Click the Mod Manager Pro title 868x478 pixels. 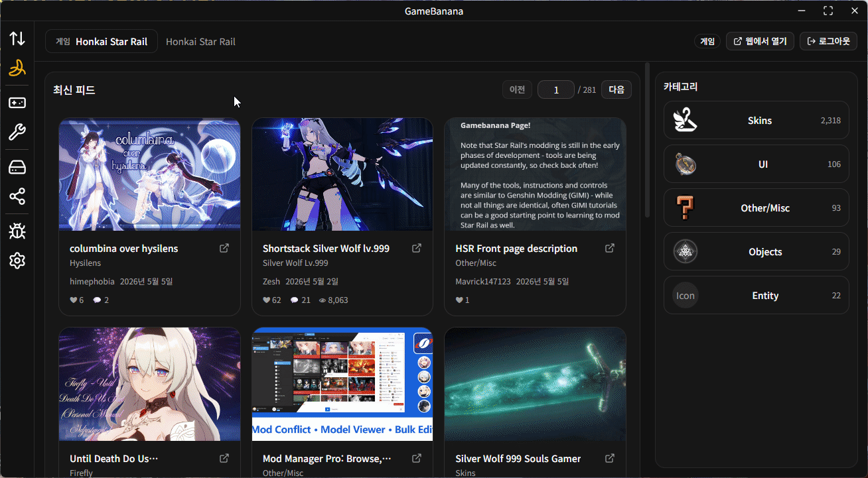pos(327,459)
